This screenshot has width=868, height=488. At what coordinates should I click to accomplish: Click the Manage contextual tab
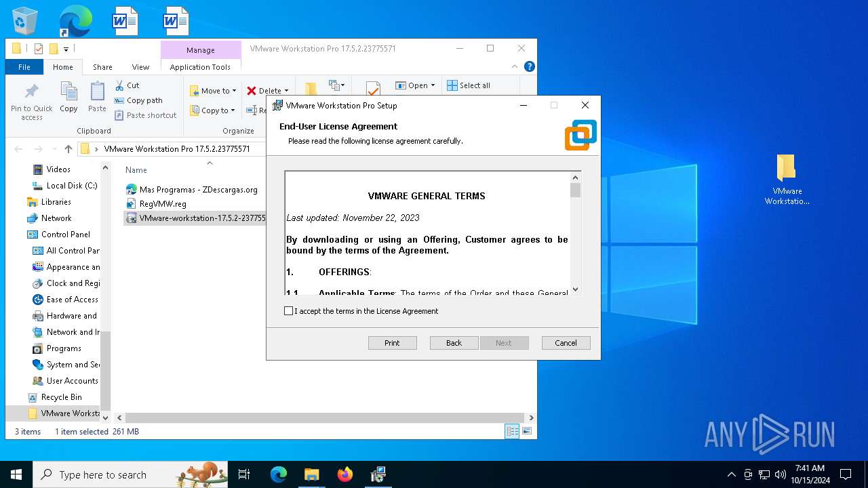pyautogui.click(x=201, y=50)
